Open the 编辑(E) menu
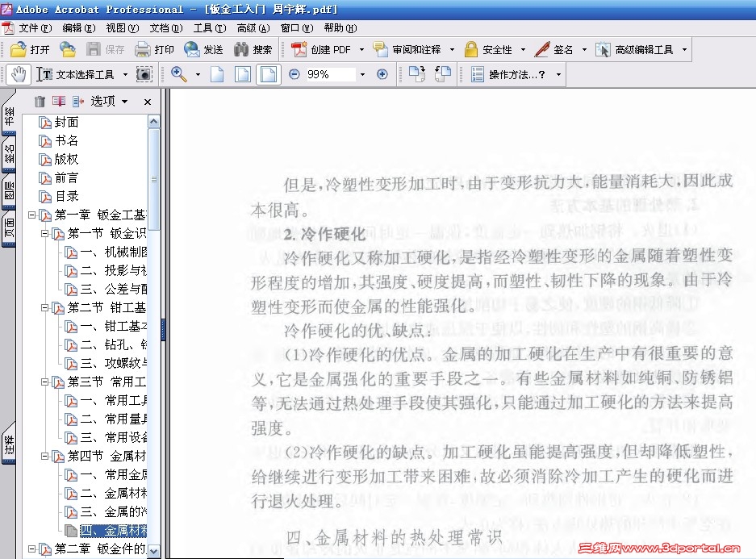 (x=79, y=28)
